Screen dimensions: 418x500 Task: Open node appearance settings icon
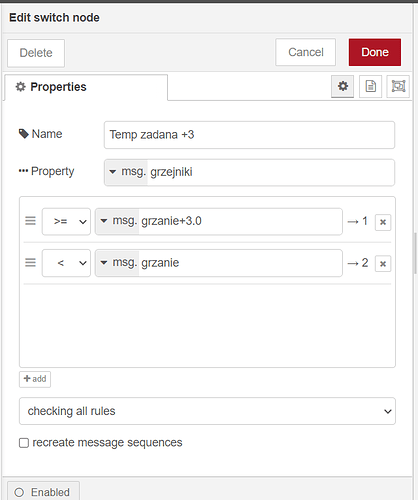coord(398,86)
